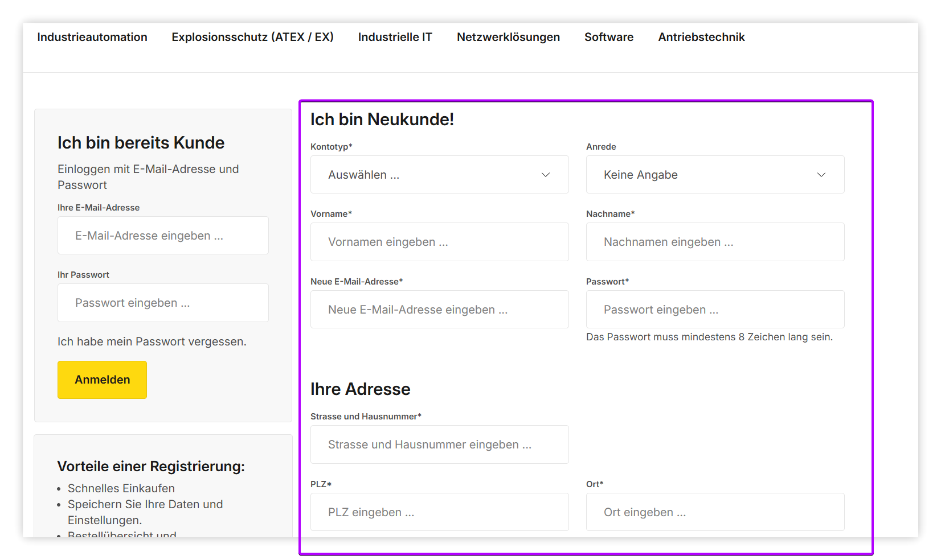Navigate to the Software category
941x560 pixels.
[608, 37]
